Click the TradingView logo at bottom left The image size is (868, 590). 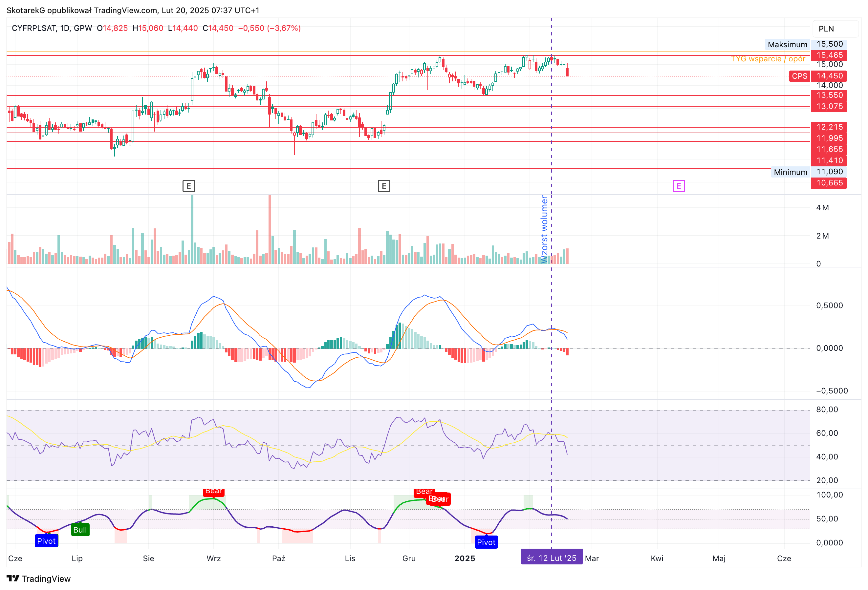click(39, 579)
